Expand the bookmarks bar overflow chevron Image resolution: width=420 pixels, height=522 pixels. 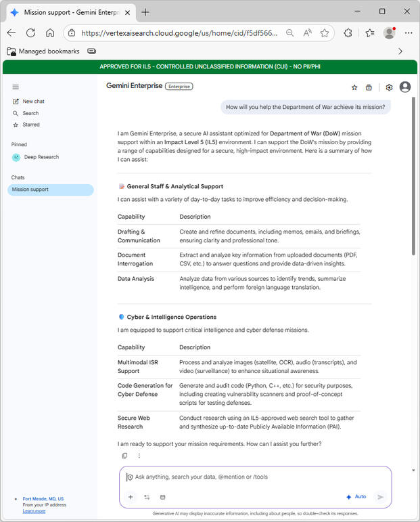pos(400,51)
